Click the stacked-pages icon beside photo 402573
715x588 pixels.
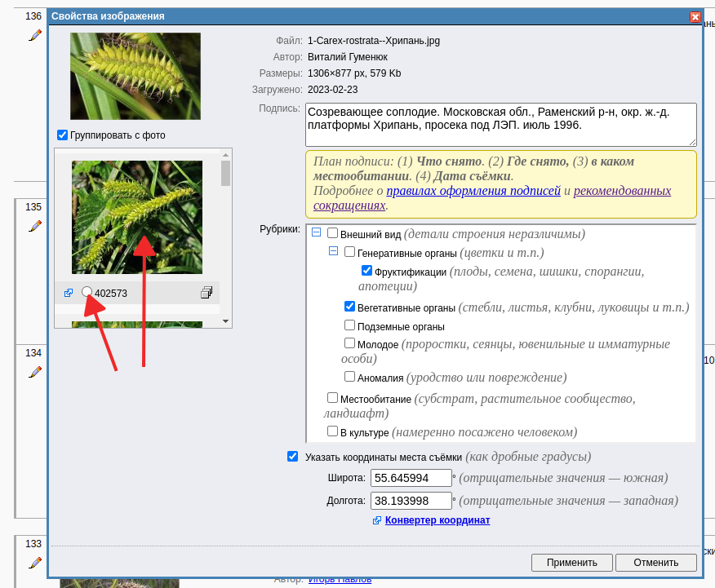[207, 293]
